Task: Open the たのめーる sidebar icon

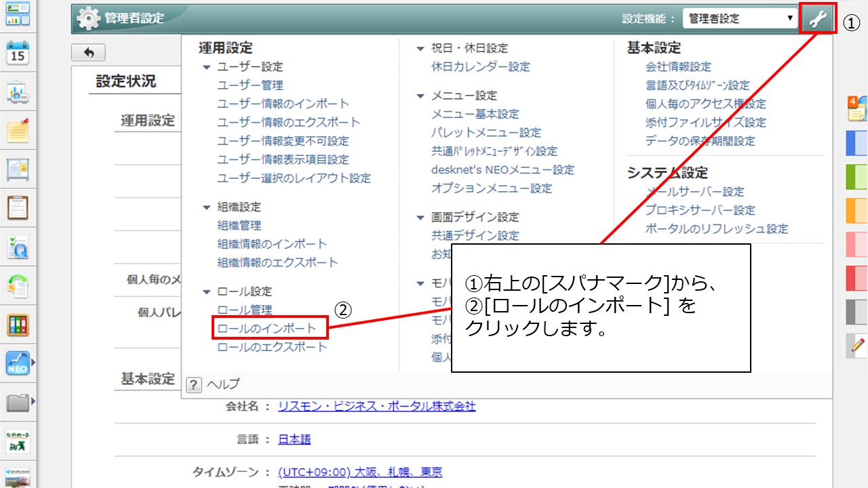Action: click(x=18, y=442)
